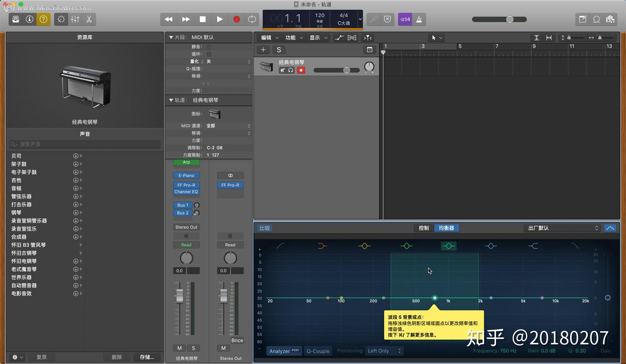
Task: Toggle the Analyzer button
Action: click(x=284, y=351)
